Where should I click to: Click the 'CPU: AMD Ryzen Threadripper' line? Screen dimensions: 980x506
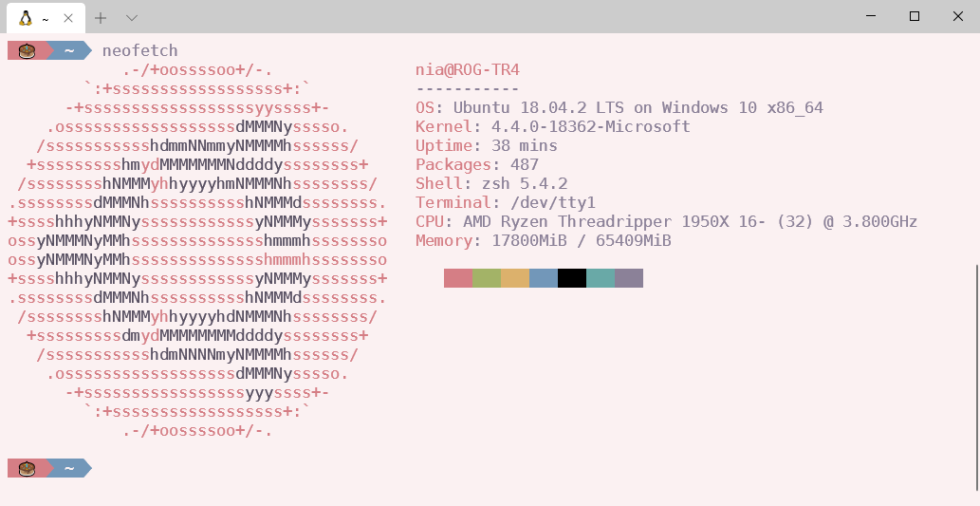(x=666, y=221)
